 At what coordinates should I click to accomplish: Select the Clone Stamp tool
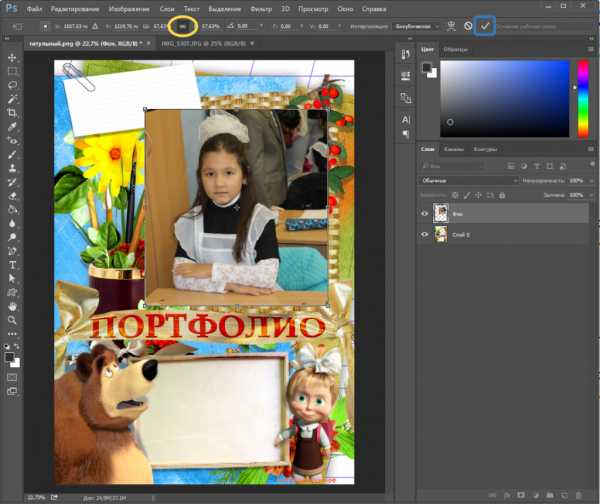[12, 168]
